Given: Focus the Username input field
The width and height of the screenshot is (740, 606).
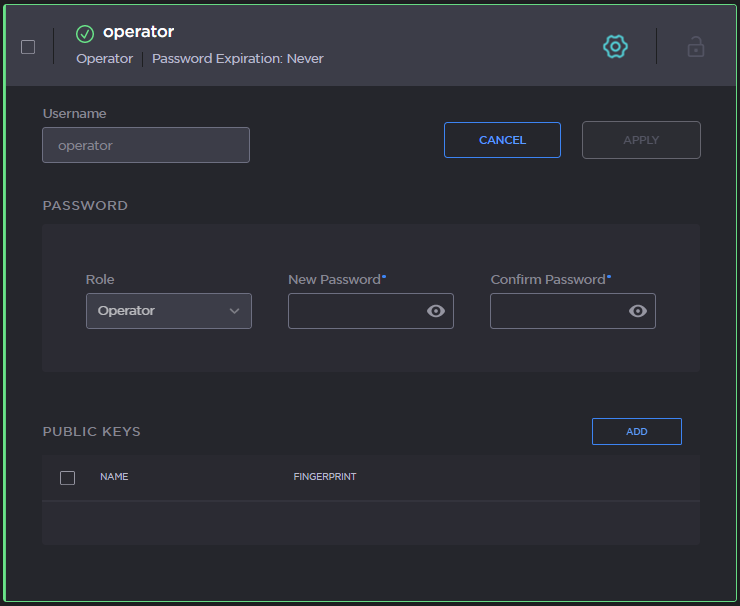Looking at the screenshot, I should tap(146, 145).
